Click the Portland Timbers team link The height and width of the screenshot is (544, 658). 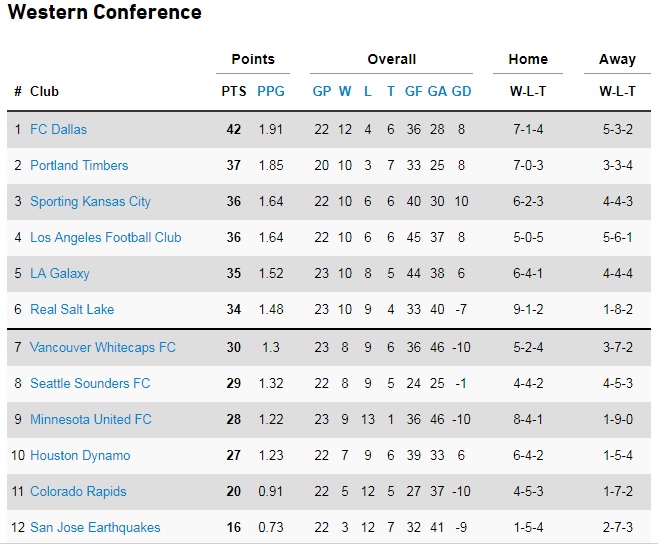tap(79, 165)
